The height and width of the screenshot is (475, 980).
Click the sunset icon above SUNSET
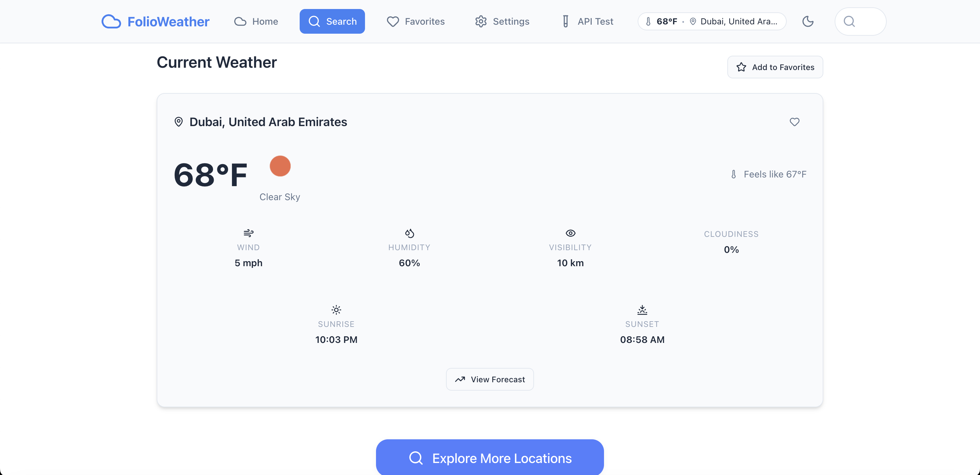(x=642, y=310)
